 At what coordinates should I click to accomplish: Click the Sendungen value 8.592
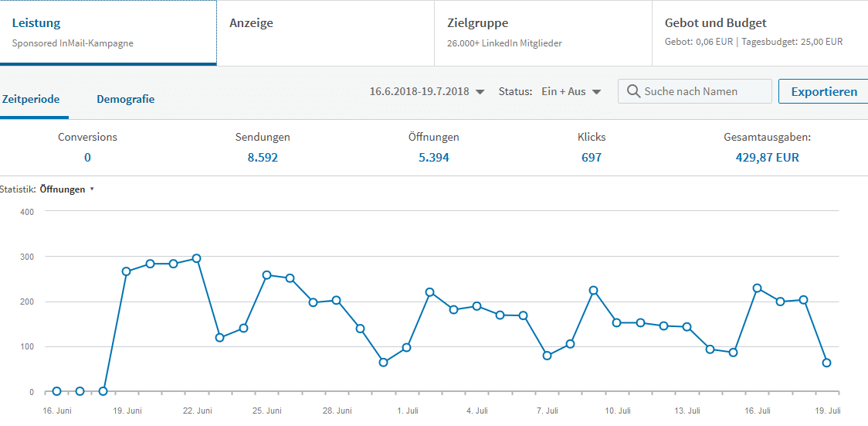coord(263,158)
